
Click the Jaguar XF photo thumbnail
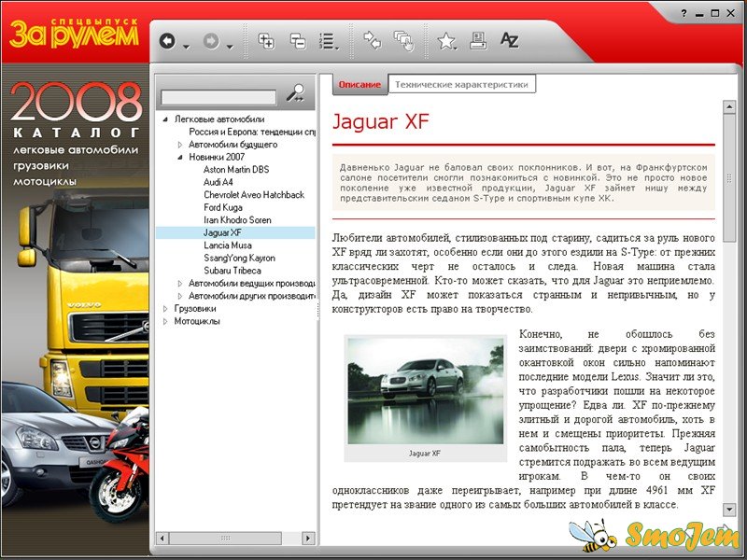click(425, 390)
